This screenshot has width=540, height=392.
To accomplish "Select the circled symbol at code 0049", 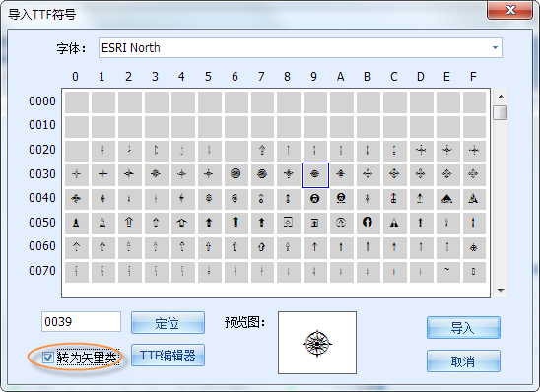I will 315,199.
